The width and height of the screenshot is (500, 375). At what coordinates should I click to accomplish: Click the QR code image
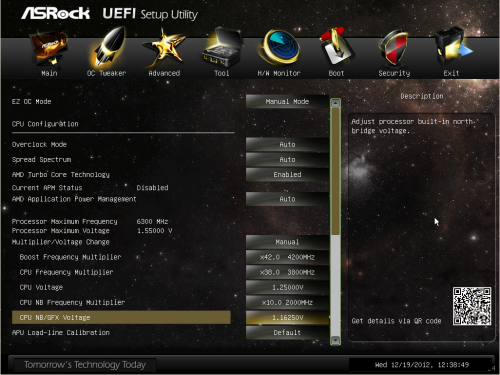coord(472,306)
